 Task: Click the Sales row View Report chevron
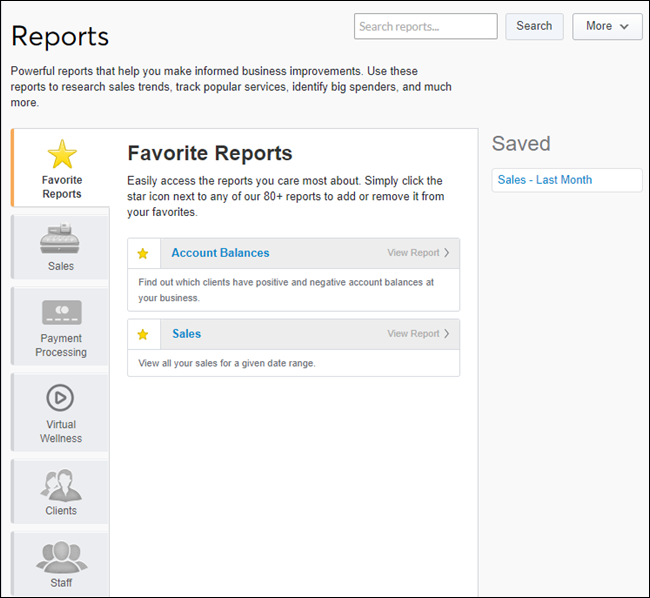[x=446, y=334]
